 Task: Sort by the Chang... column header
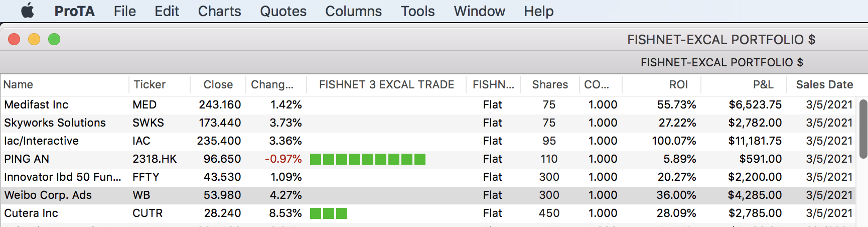[x=276, y=84]
